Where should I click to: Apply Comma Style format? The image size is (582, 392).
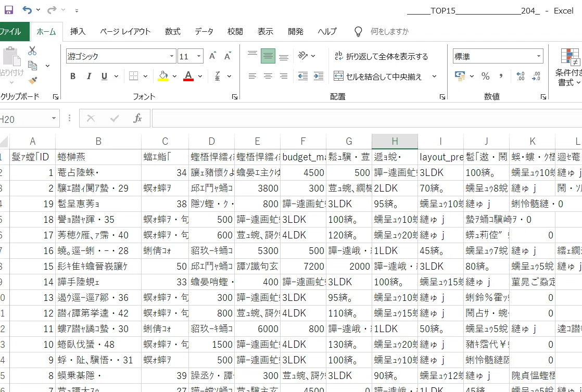(501, 76)
